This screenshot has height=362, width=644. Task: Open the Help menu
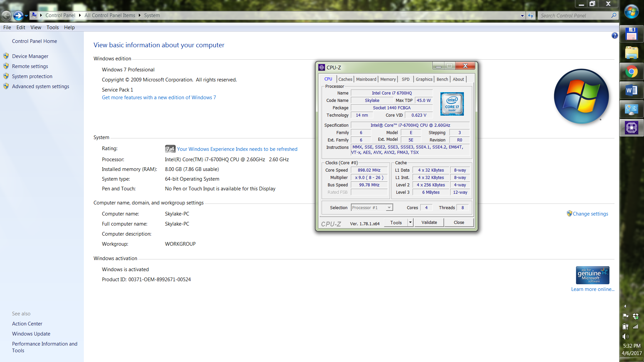[x=69, y=27]
